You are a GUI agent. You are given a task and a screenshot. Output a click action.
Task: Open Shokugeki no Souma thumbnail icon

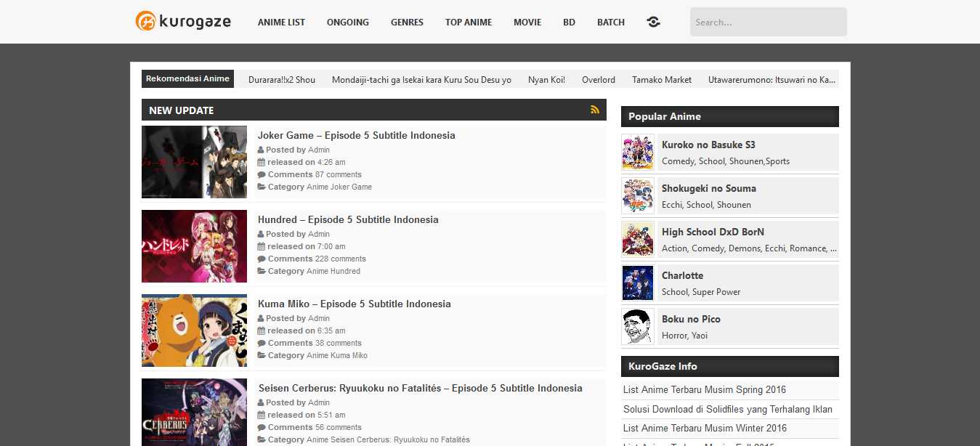(638, 196)
